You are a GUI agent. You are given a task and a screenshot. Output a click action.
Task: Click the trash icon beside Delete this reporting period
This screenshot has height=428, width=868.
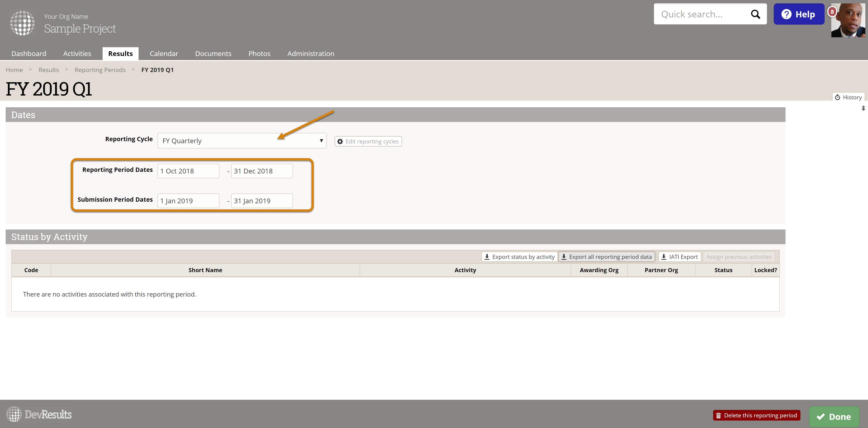[x=718, y=415]
